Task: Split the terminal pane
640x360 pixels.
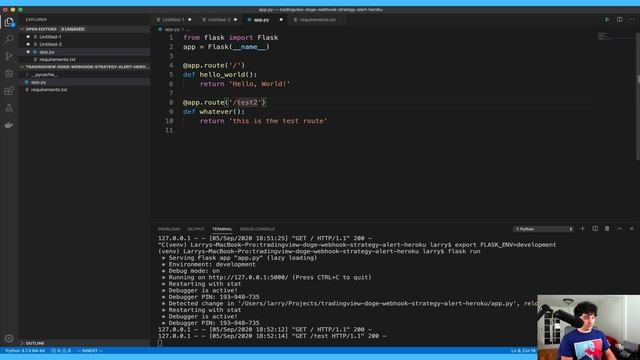Action: 595,229
